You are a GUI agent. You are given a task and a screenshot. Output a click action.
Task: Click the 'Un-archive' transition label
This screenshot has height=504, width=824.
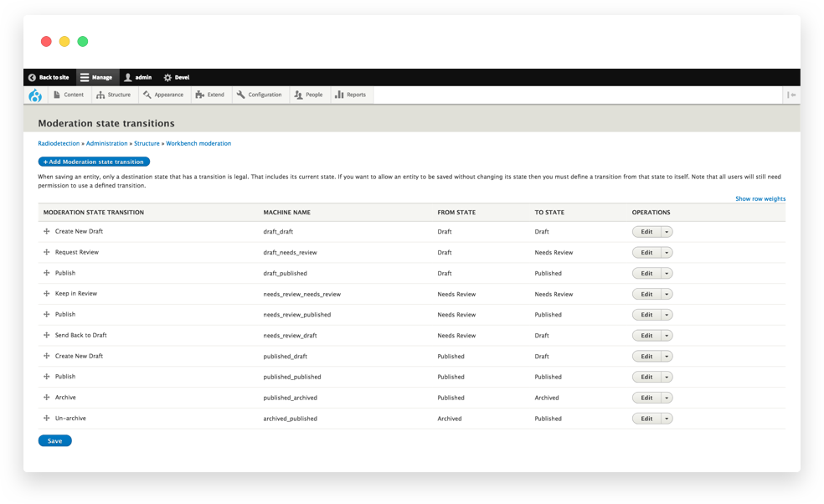(x=70, y=419)
